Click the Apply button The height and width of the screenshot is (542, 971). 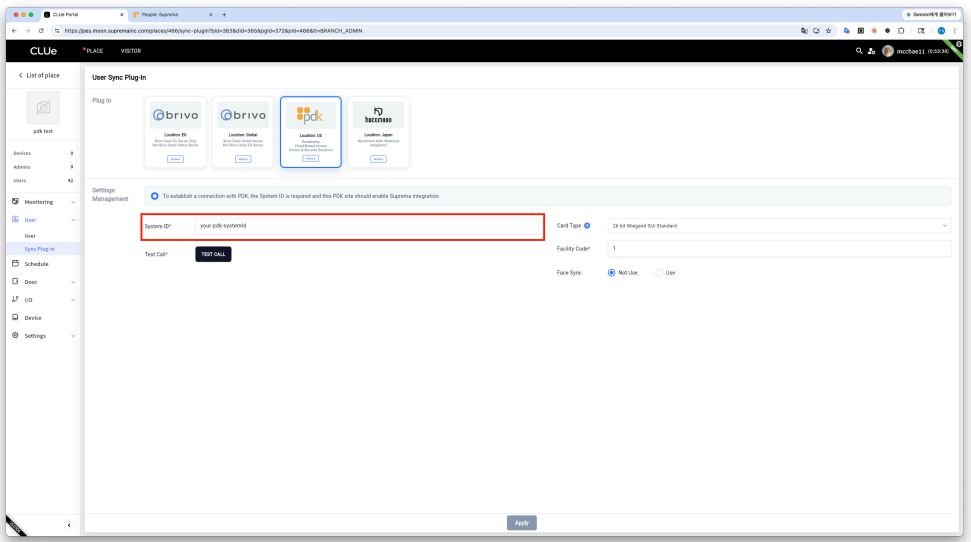click(x=521, y=523)
